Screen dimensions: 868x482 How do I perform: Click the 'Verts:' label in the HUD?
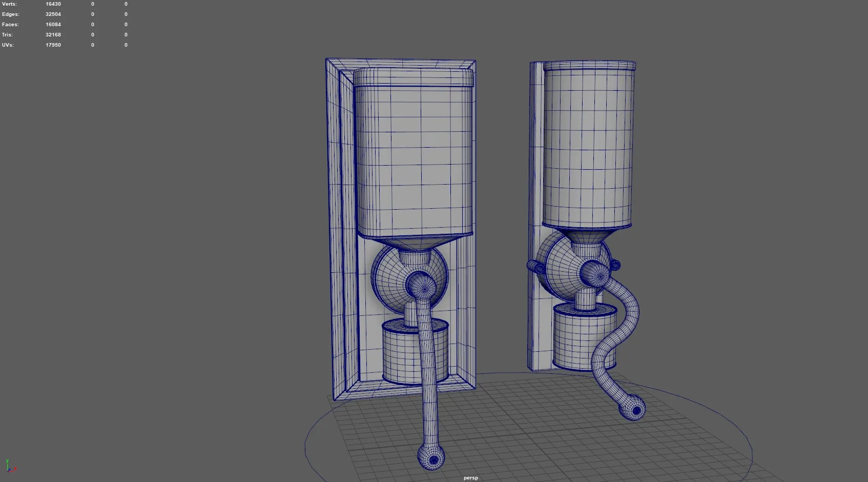tap(9, 4)
